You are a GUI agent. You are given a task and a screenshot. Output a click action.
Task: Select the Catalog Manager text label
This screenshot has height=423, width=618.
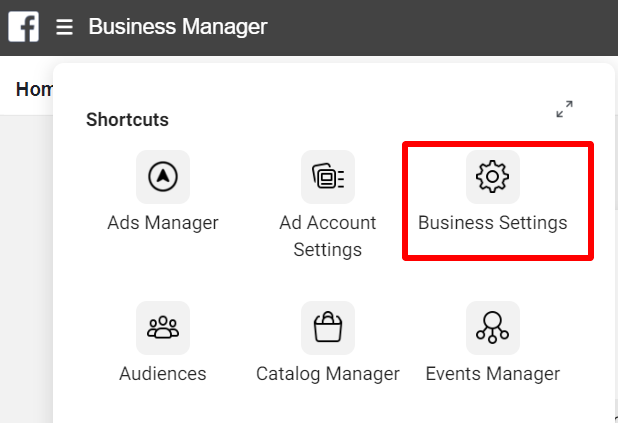click(328, 374)
